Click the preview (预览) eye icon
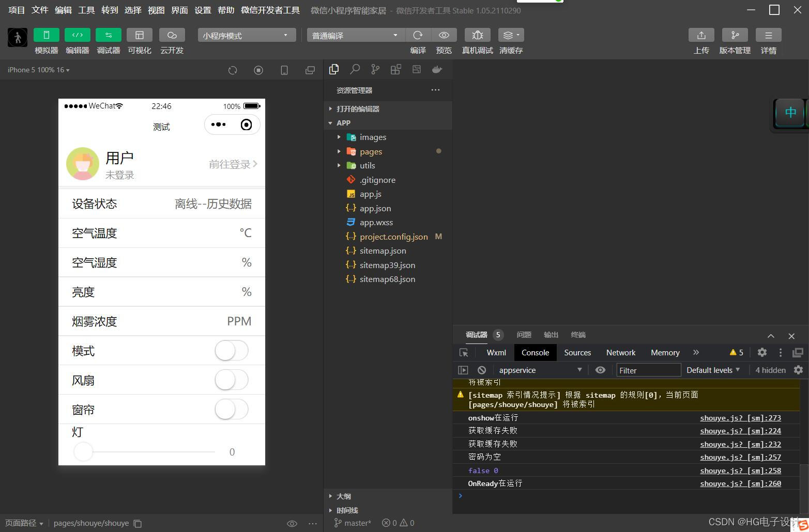The height and width of the screenshot is (532, 809). [444, 35]
